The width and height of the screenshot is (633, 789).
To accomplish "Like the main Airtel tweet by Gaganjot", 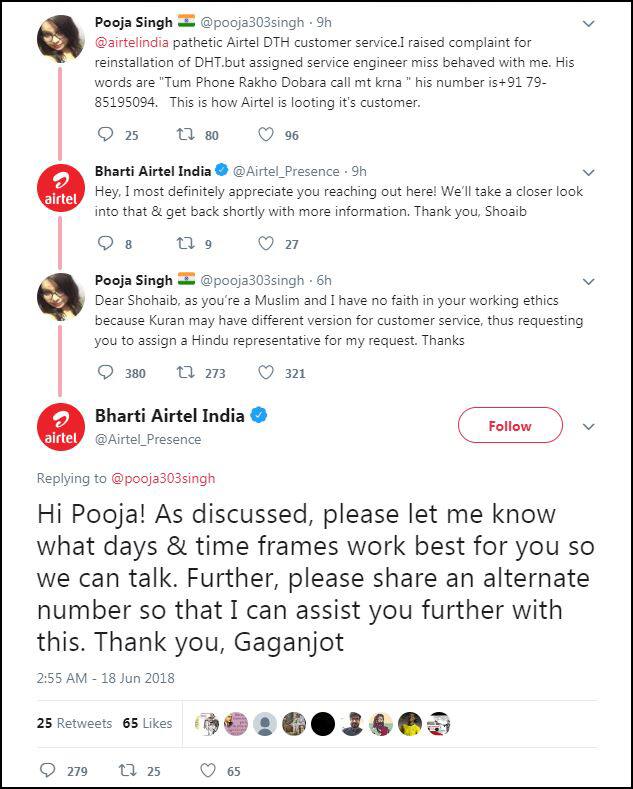I will tap(208, 770).
